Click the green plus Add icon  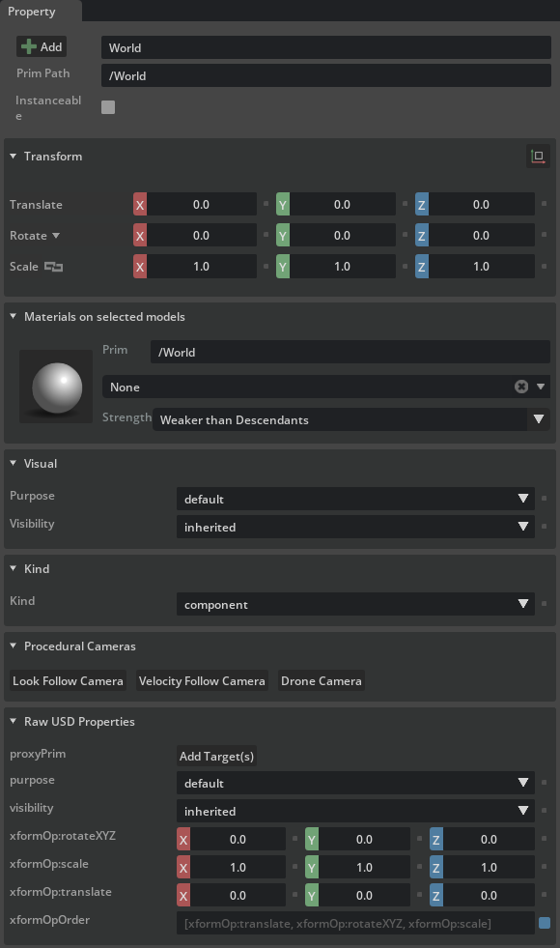(x=28, y=47)
